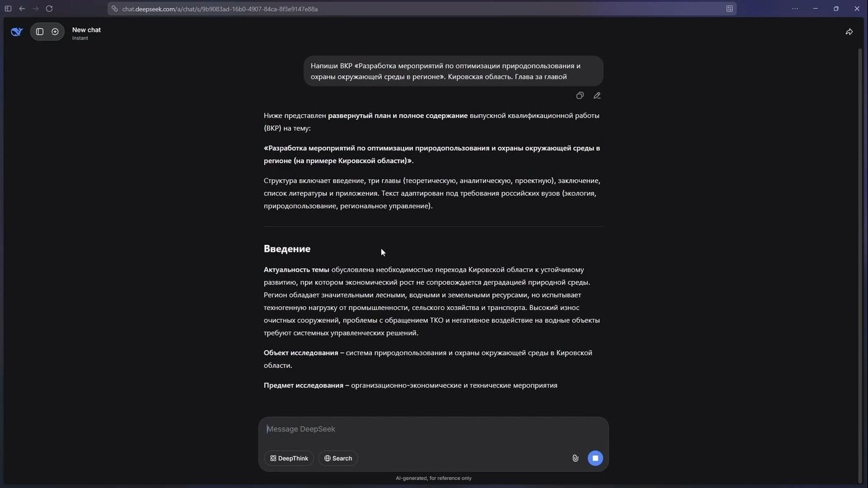868x488 pixels.
Task: Reload the DeepSeek page
Action: pos(49,9)
